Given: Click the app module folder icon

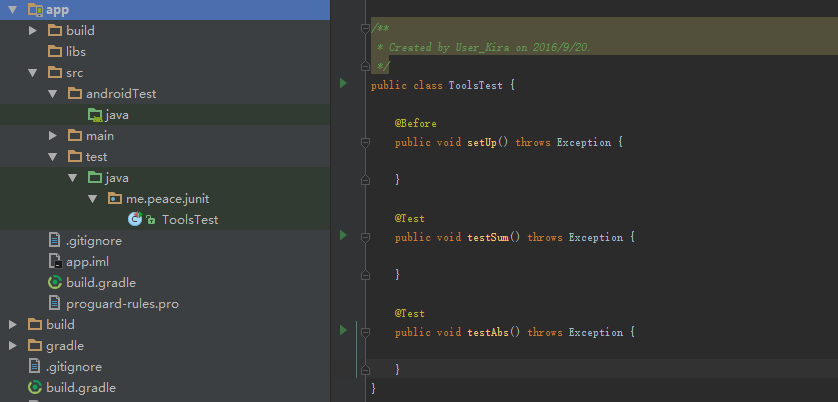Looking at the screenshot, I should tap(35, 10).
